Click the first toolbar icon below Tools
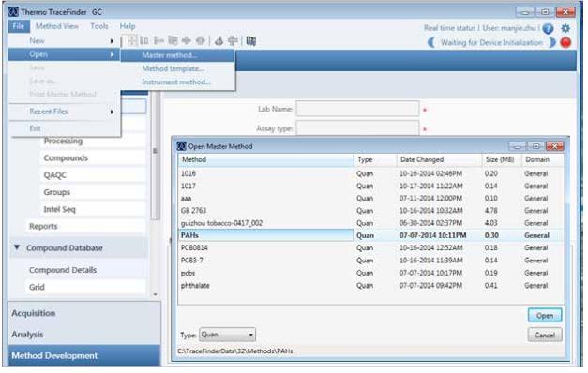Image resolution: width=588 pixels, height=373 pixels. [x=132, y=41]
